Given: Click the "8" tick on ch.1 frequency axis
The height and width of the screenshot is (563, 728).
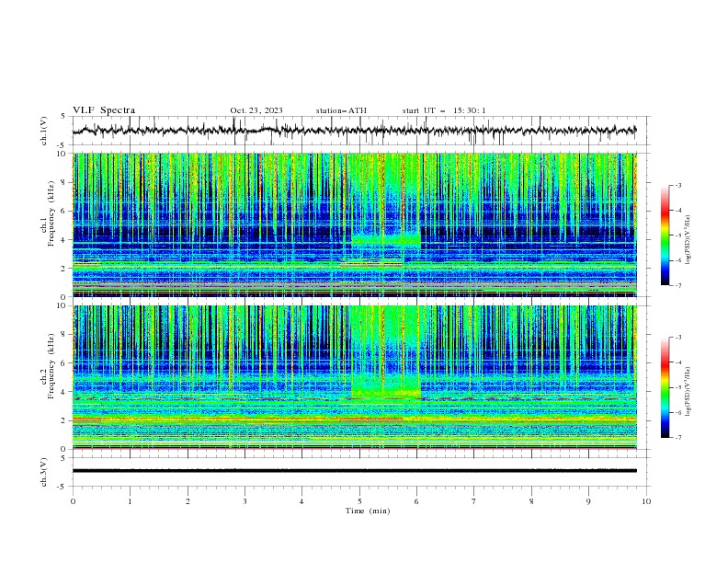Looking at the screenshot, I should pos(63,182).
